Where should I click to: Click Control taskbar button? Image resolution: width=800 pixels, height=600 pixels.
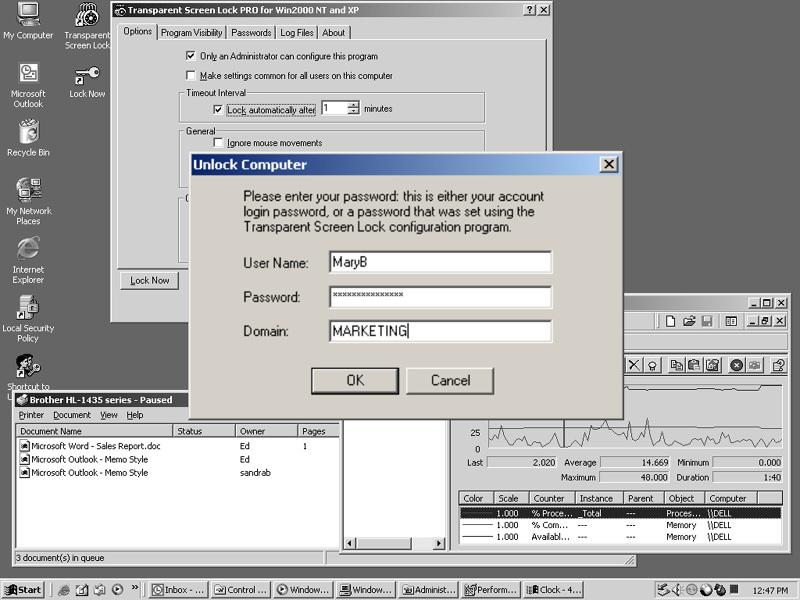[x=240, y=590]
